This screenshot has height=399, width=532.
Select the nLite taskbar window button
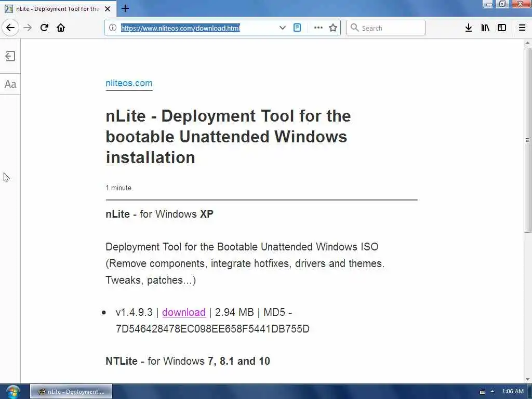[x=71, y=392]
